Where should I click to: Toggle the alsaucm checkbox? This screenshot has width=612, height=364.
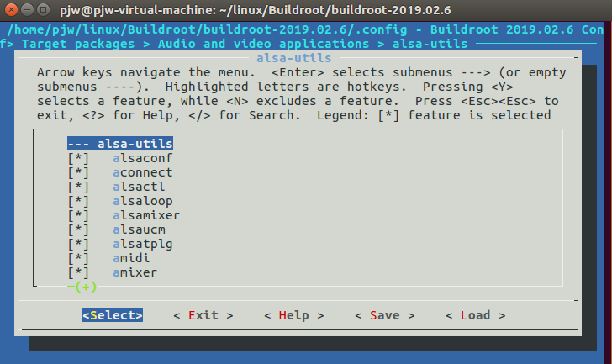pos(78,229)
